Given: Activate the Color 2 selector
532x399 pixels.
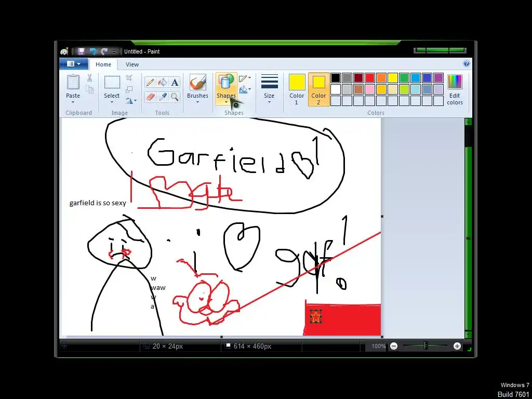Looking at the screenshot, I should point(318,89).
